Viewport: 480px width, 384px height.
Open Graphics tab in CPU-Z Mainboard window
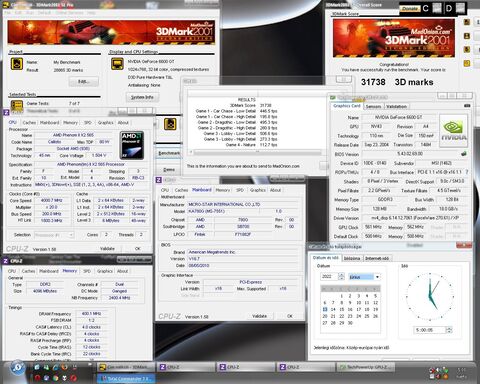tap(258, 190)
